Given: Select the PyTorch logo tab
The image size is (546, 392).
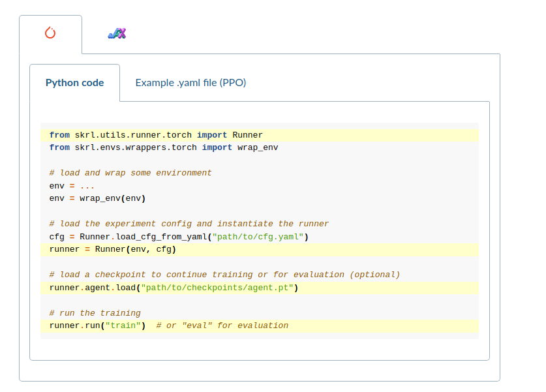Looking at the screenshot, I should (x=50, y=33).
